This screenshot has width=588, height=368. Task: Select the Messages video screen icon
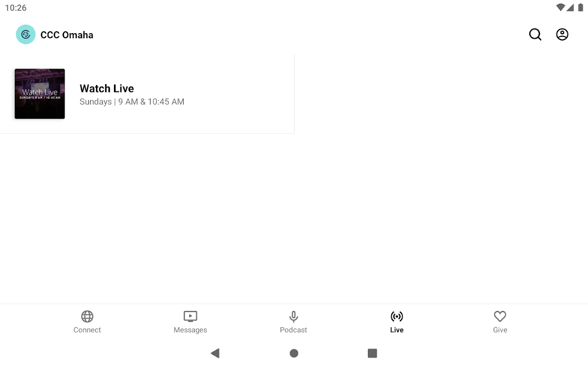[x=190, y=316]
